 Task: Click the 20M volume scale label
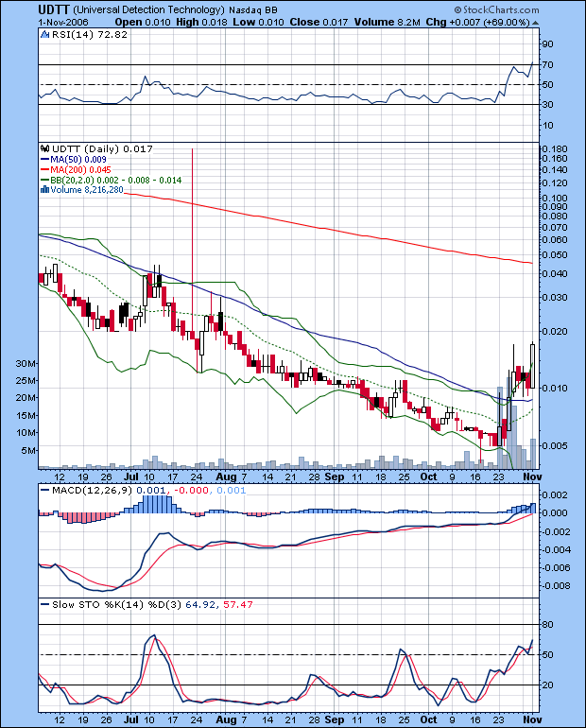[26, 398]
